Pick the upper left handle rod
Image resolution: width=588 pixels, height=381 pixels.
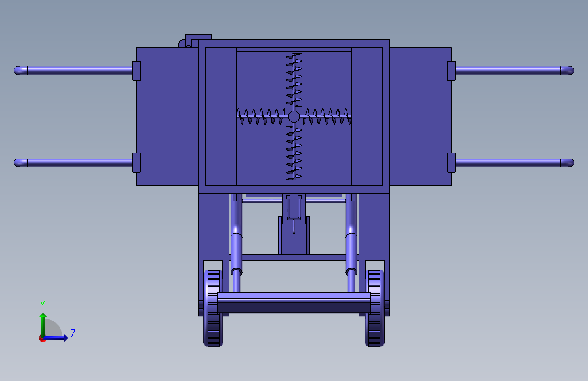(x=73, y=71)
